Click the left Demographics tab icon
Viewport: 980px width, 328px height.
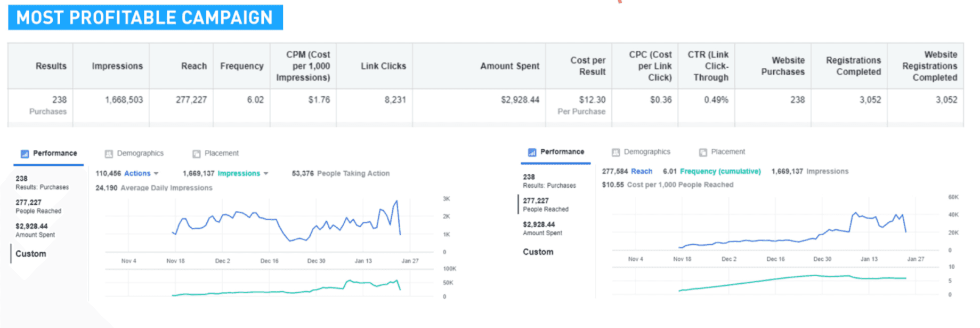109,154
